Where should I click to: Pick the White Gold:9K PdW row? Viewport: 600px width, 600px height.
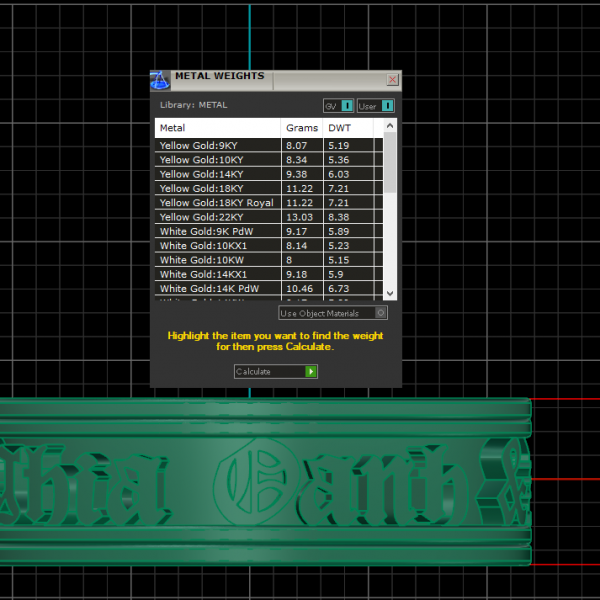click(217, 231)
